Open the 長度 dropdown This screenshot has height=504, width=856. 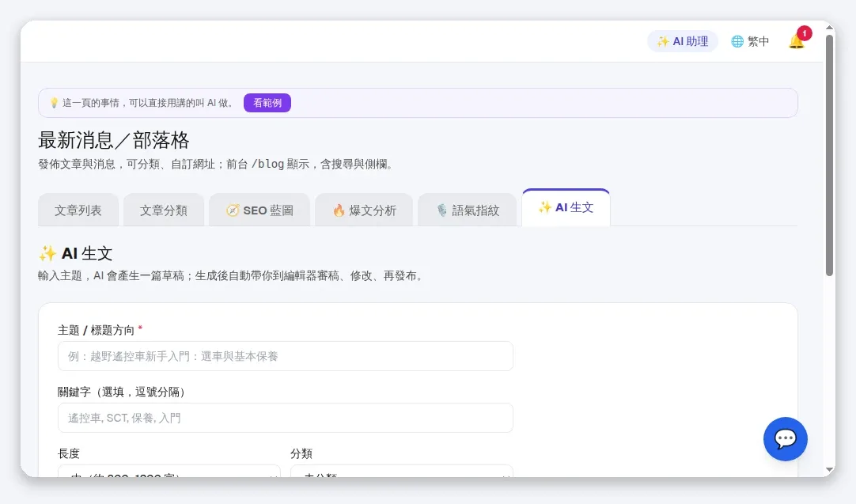coord(169,471)
